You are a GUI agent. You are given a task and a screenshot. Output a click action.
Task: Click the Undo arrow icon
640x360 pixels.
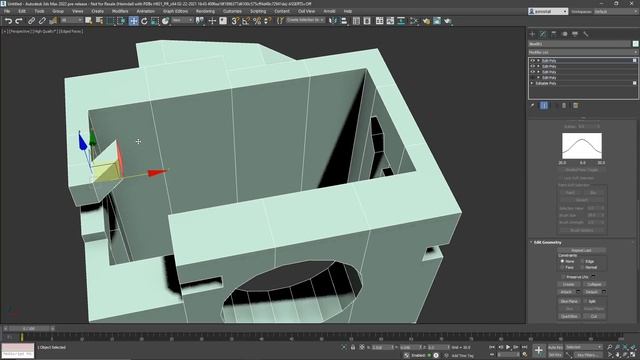click(8, 21)
